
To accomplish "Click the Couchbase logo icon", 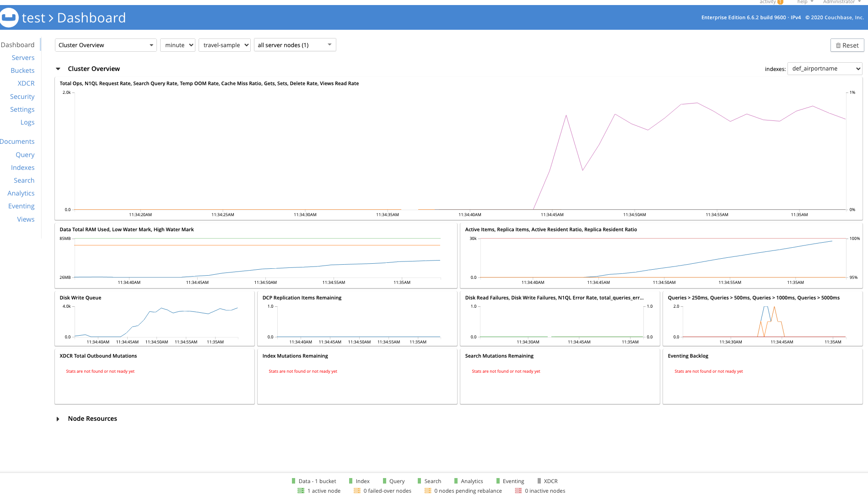I will click(x=9, y=17).
